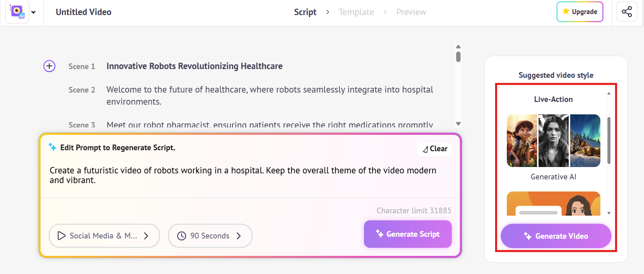Click Generate Video in the style panel
Screen dimensions: 644x274
click(x=555, y=236)
